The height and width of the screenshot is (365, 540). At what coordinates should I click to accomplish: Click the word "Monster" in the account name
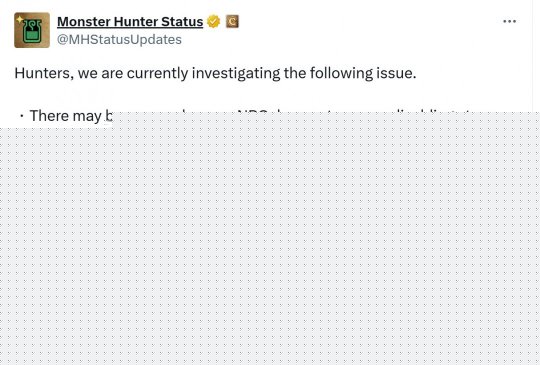click(x=84, y=22)
